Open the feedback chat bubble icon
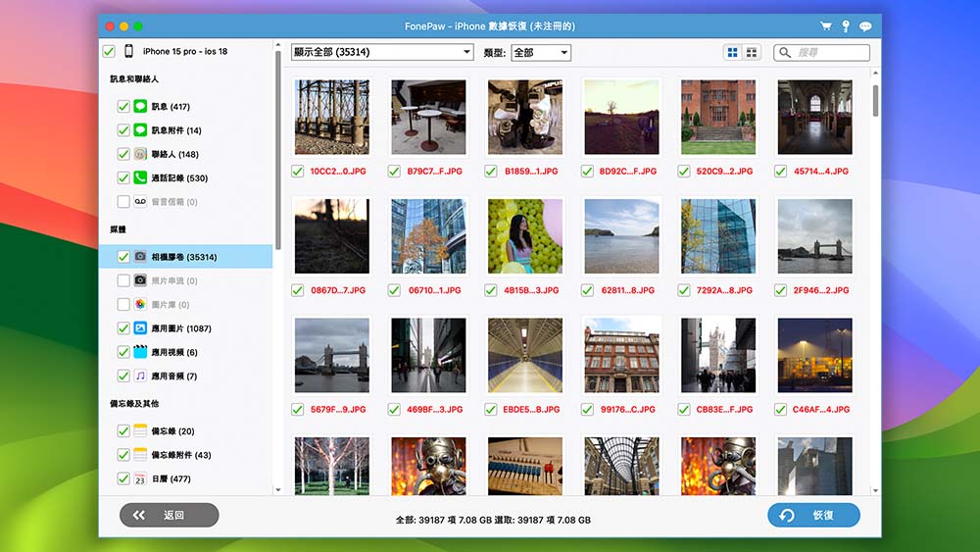The width and height of the screenshot is (980, 552). pos(865,26)
